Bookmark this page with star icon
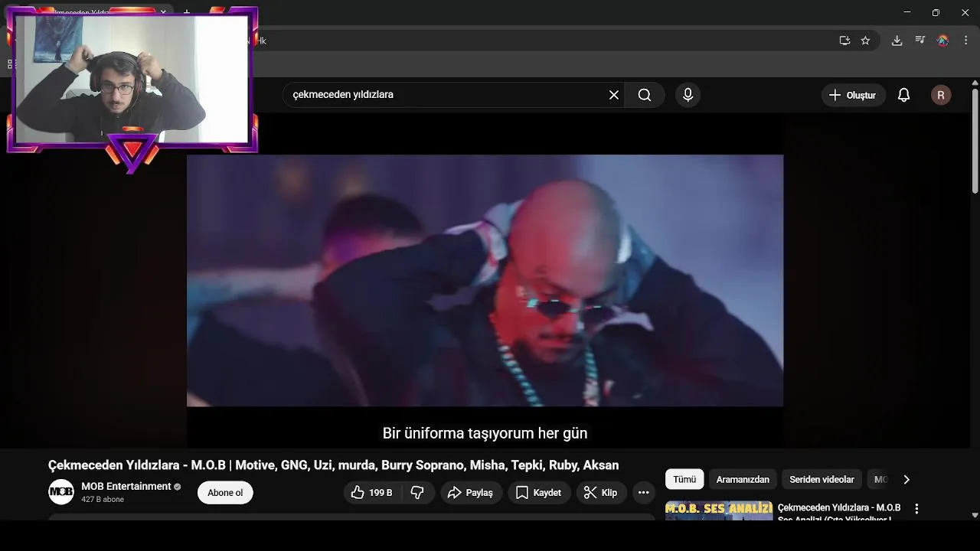 pos(865,41)
